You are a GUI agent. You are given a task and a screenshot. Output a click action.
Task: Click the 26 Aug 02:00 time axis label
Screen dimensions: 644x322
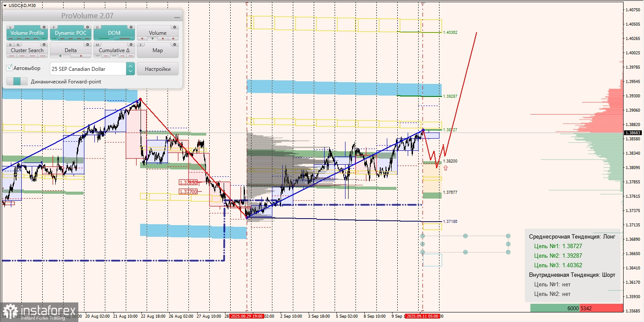coord(181,316)
